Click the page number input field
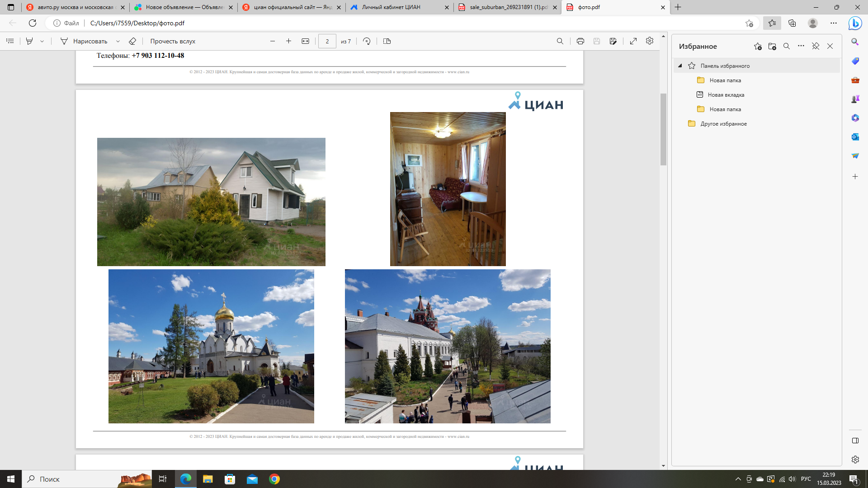The width and height of the screenshot is (868, 488). [x=327, y=41]
